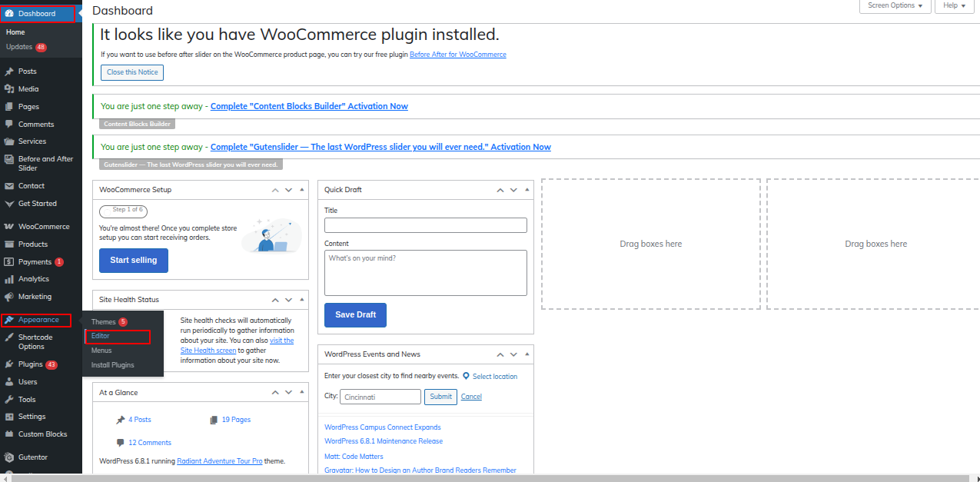Screen dimensions: 980x482
Task: Open Menus in Appearance submenu
Action: pyautogui.click(x=101, y=351)
